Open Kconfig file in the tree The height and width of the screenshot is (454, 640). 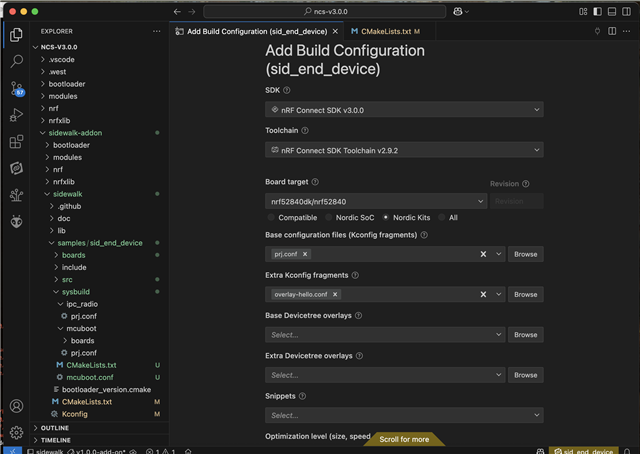tap(74, 414)
